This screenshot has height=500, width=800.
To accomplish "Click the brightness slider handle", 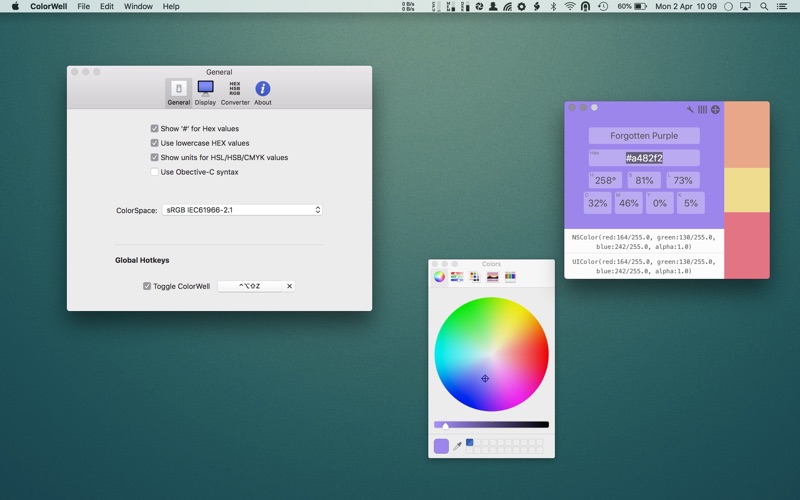I will coord(445,426).
